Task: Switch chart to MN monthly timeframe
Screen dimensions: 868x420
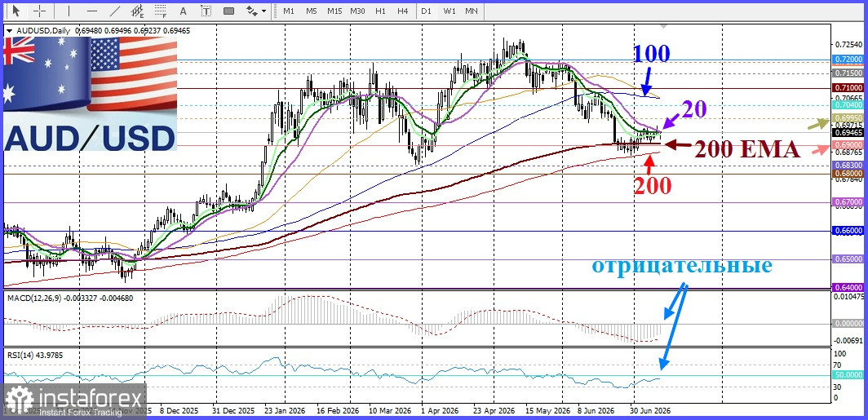Action: click(x=472, y=11)
